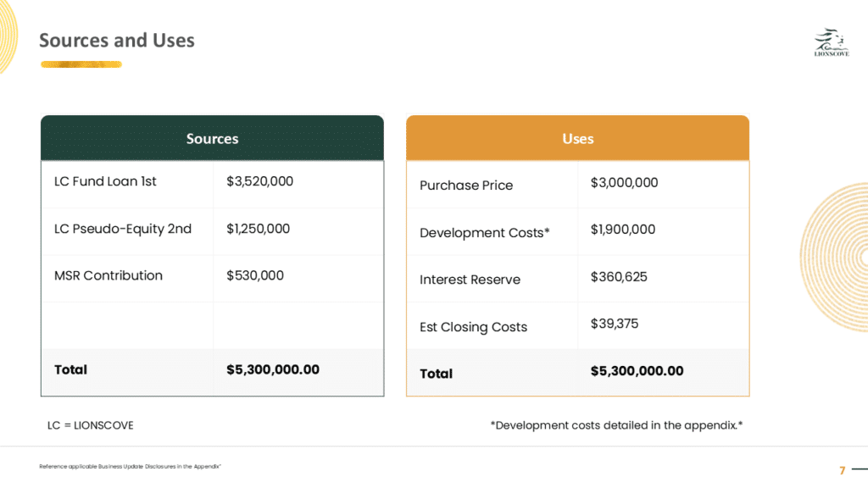
Task: Click the Sources table header
Action: tap(212, 138)
